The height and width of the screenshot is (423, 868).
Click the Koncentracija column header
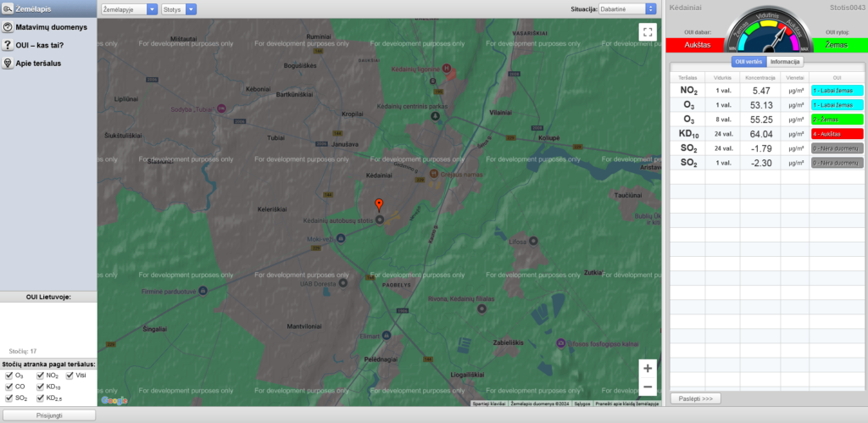(x=760, y=78)
